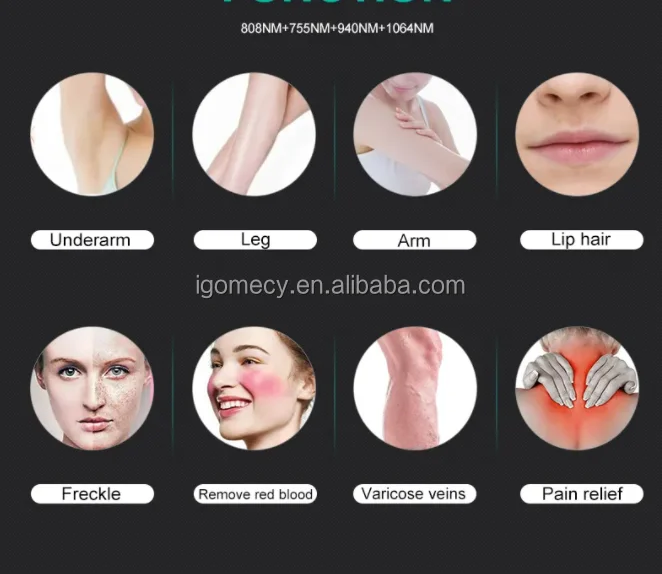Select the Leg circular image
This screenshot has height=574, width=662.
pos(254,134)
